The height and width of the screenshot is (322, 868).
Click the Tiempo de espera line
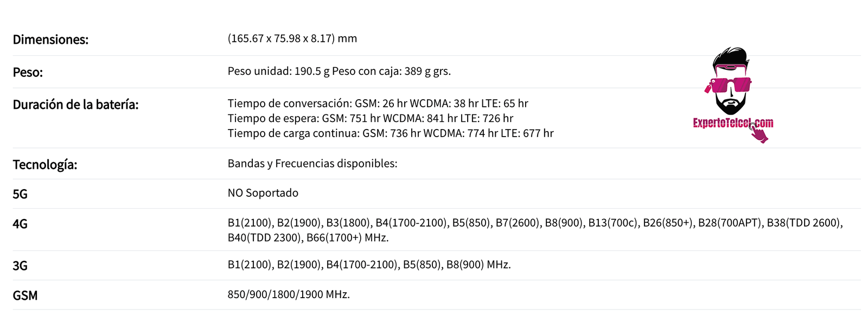[371, 118]
